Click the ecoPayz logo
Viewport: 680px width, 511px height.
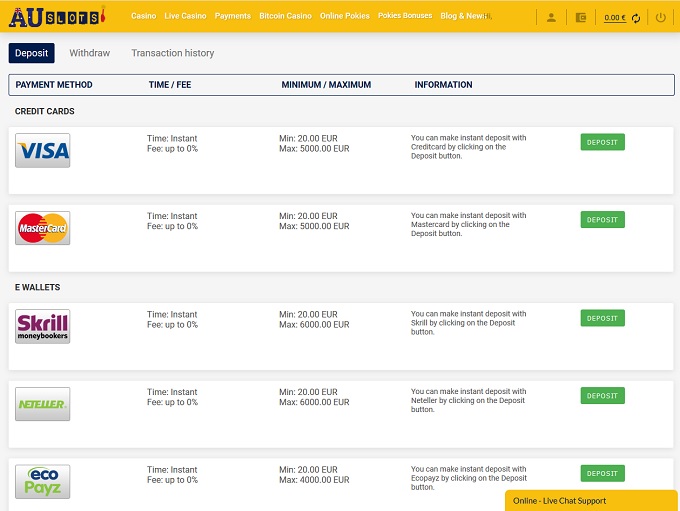43,480
